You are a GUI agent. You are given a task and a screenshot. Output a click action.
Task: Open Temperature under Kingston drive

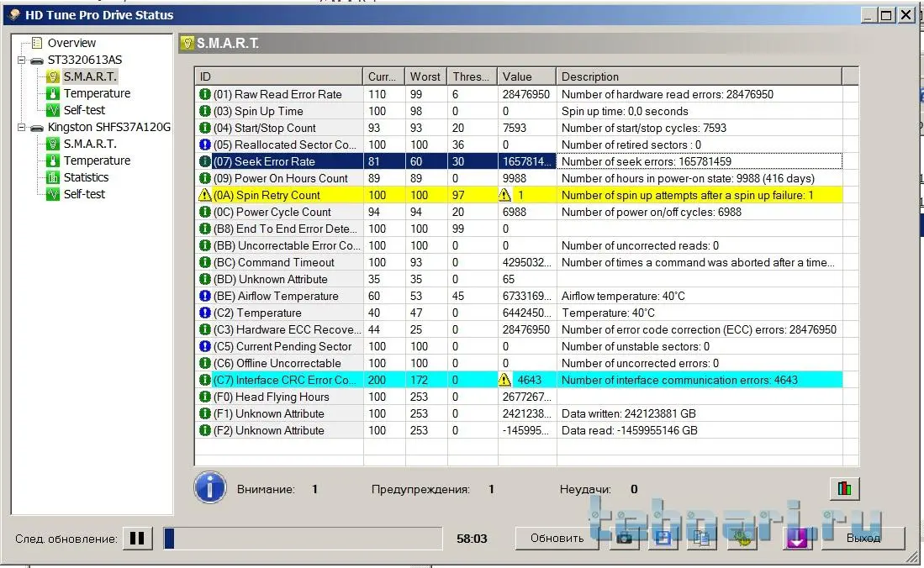click(98, 160)
